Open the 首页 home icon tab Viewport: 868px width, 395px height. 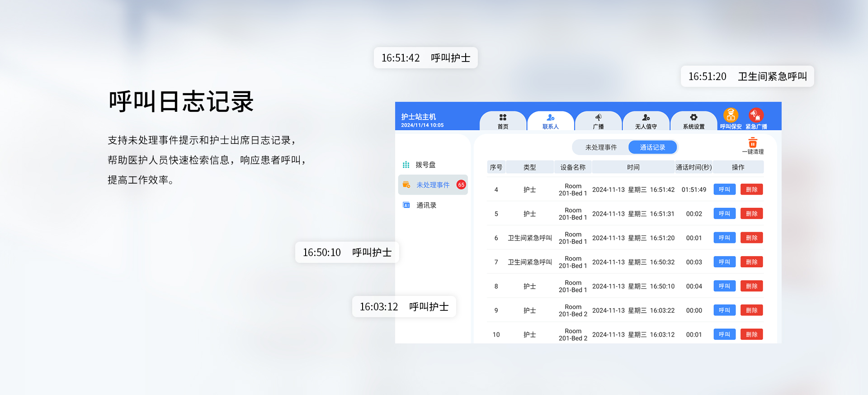click(x=503, y=118)
